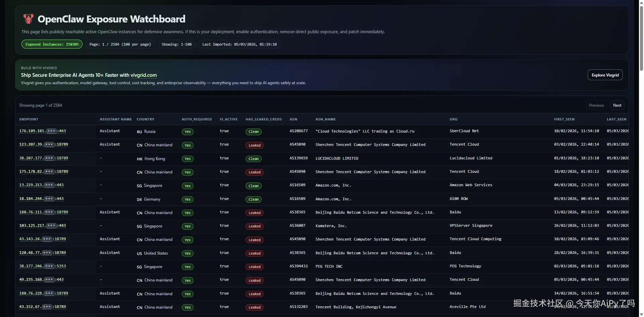644x317 pixels.
Task: Click the Yes auth badge in Hong Kong row
Action: click(187, 159)
